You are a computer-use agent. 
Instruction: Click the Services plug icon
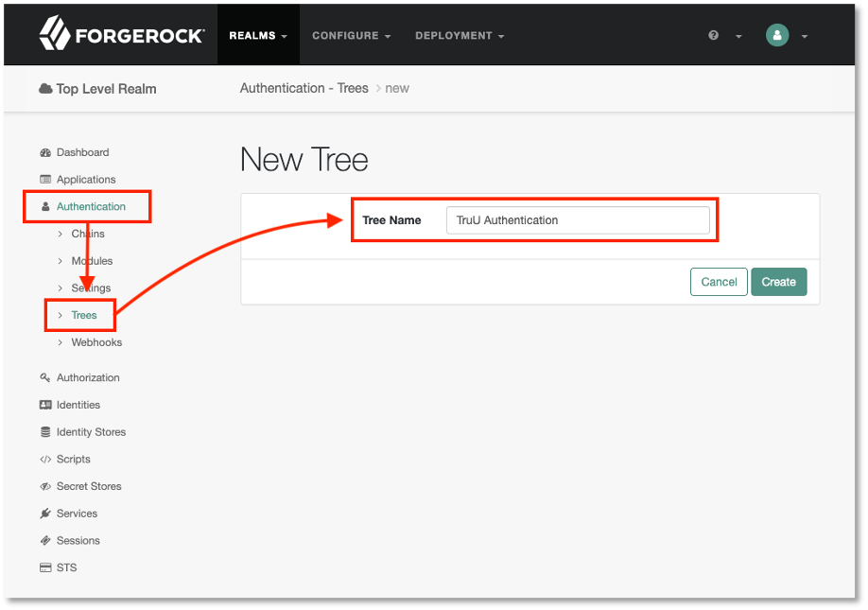click(x=45, y=514)
